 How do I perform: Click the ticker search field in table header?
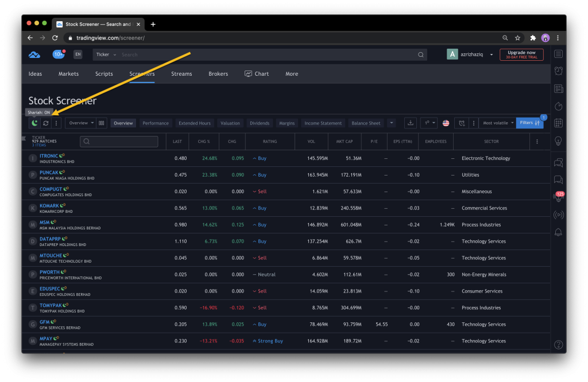coord(119,142)
